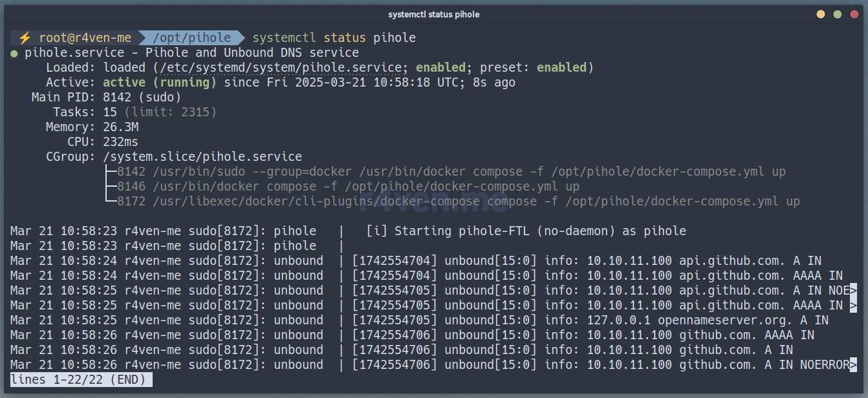
Task: Click the 'lines 1-22/22 (END)' pager status
Action: pos(81,380)
